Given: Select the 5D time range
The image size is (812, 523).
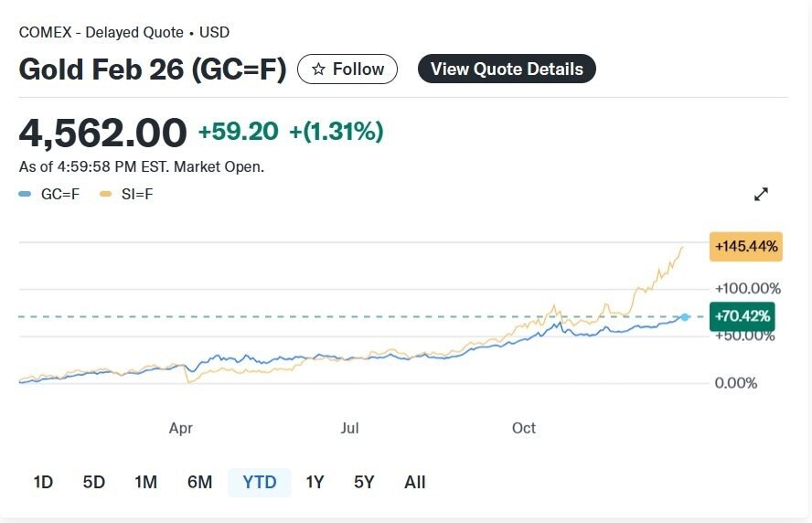Looking at the screenshot, I should (94, 482).
